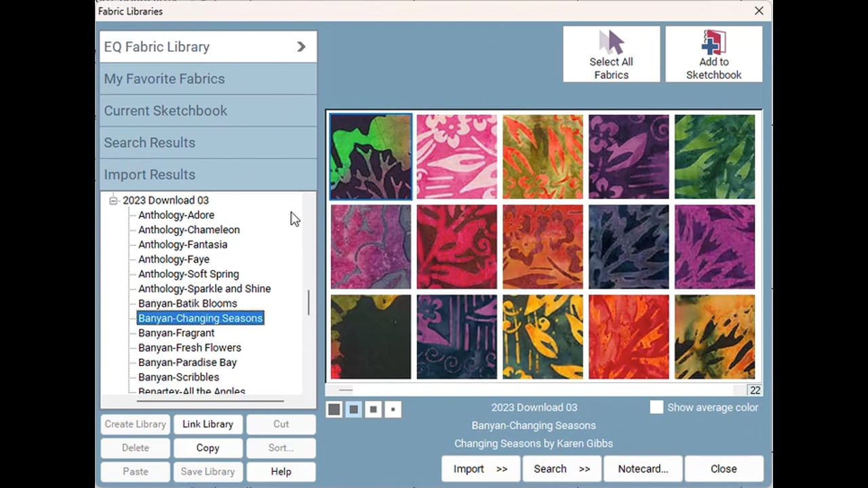The width and height of the screenshot is (868, 488).
Task: Choose the third thumbnail size icon
Action: coord(374,409)
